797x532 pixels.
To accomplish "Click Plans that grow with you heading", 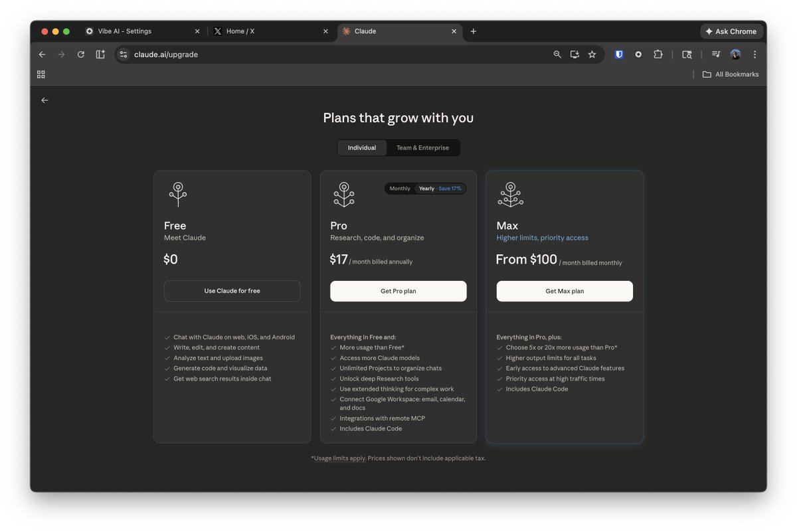I will (398, 118).
